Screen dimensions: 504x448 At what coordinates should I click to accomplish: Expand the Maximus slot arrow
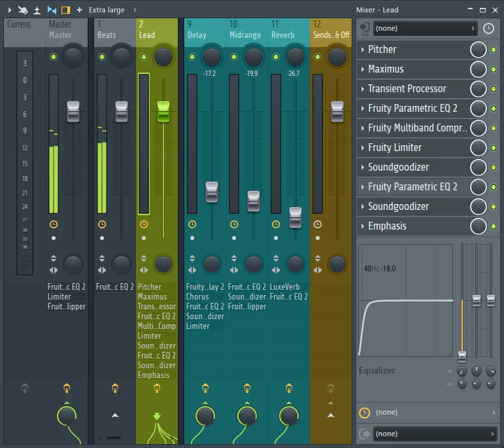363,69
